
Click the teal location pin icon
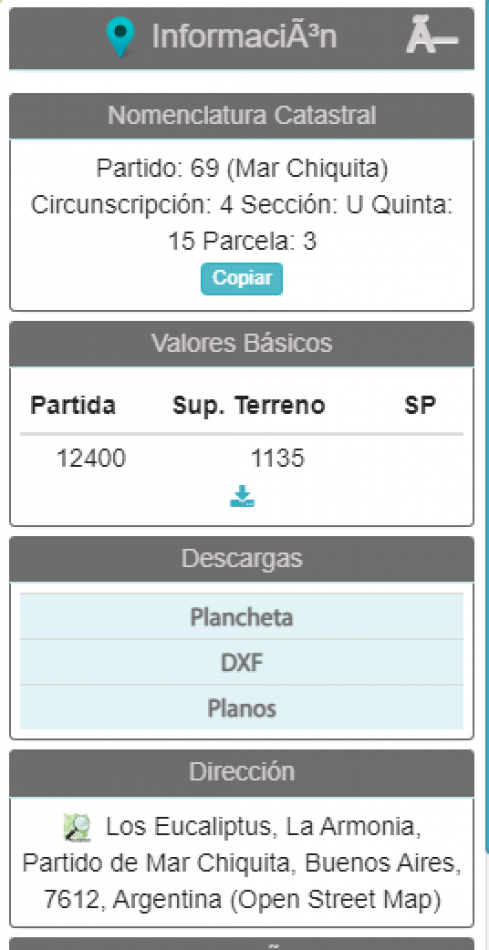[120, 37]
